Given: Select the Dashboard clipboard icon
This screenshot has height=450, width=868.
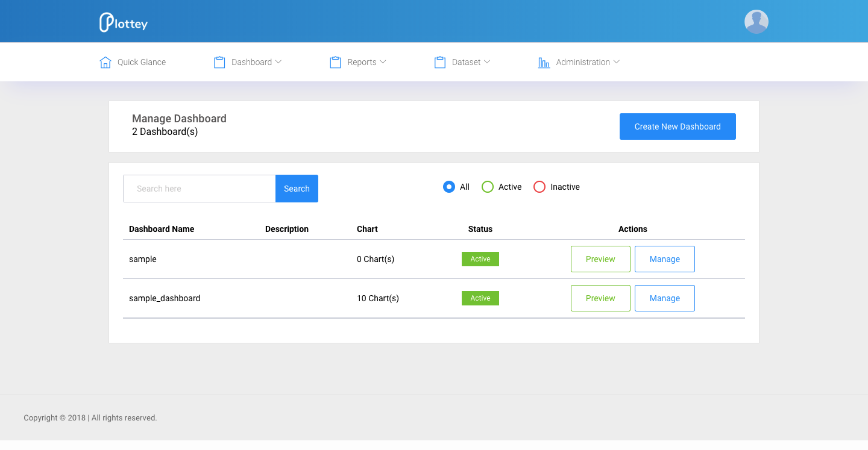Looking at the screenshot, I should click(x=219, y=61).
